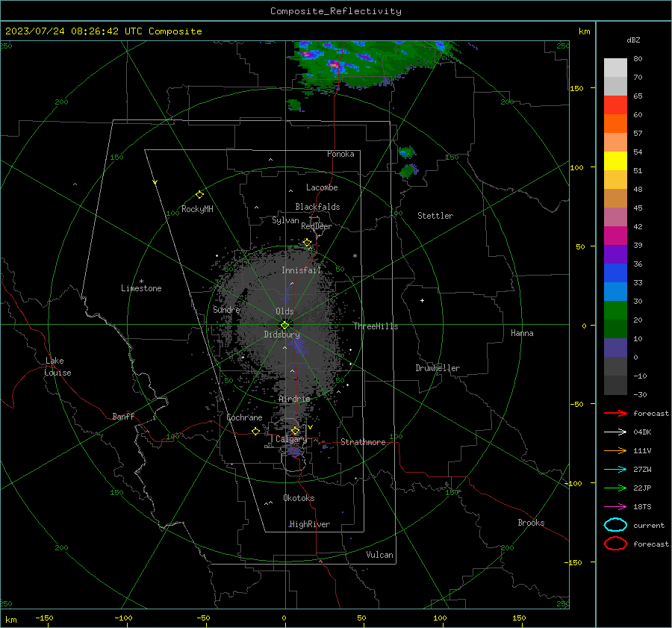The image size is (672, 628).
Task: Click the Vulcan label
Action: coord(379,555)
